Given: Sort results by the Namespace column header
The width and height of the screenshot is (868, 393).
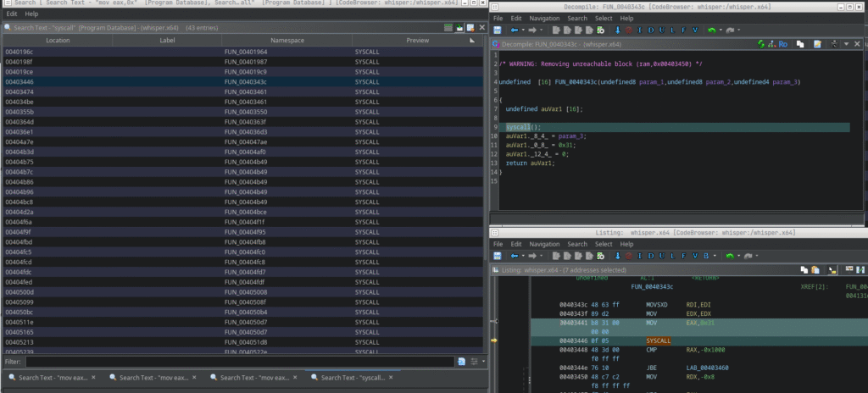Looking at the screenshot, I should [287, 40].
